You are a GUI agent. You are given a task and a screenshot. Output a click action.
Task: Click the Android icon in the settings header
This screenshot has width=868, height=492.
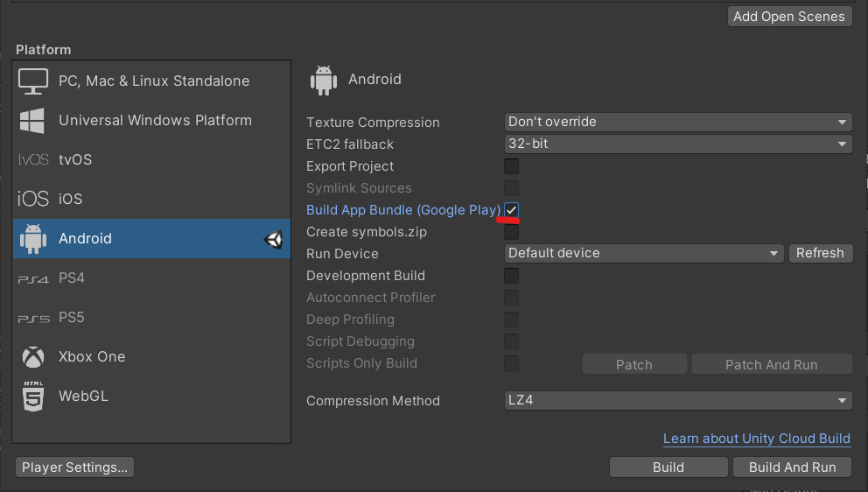(324, 81)
